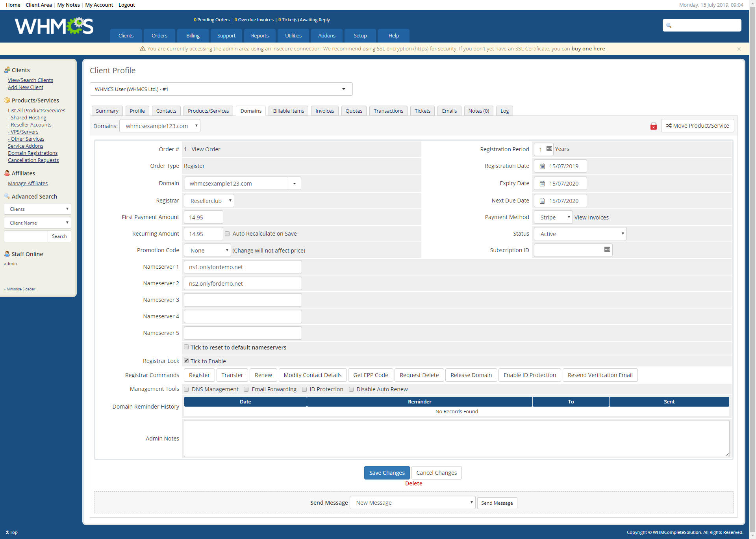Click the Logout link
The width and height of the screenshot is (756, 539).
[x=127, y=5]
